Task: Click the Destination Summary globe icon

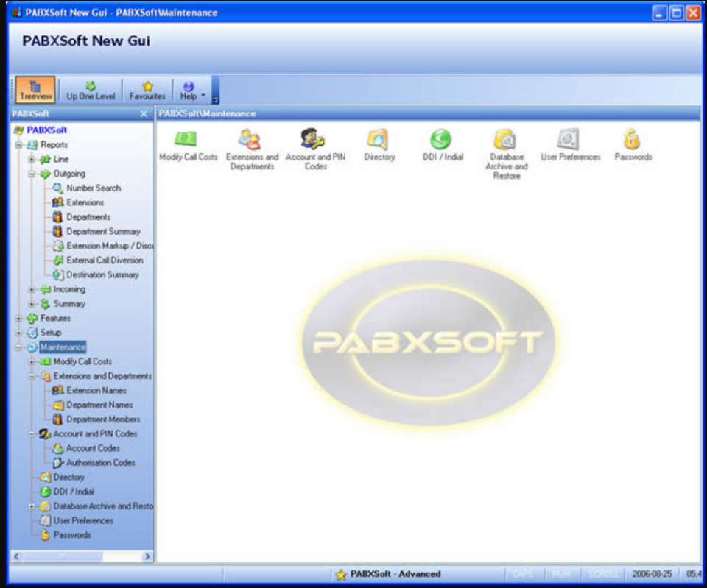Action: [x=57, y=274]
